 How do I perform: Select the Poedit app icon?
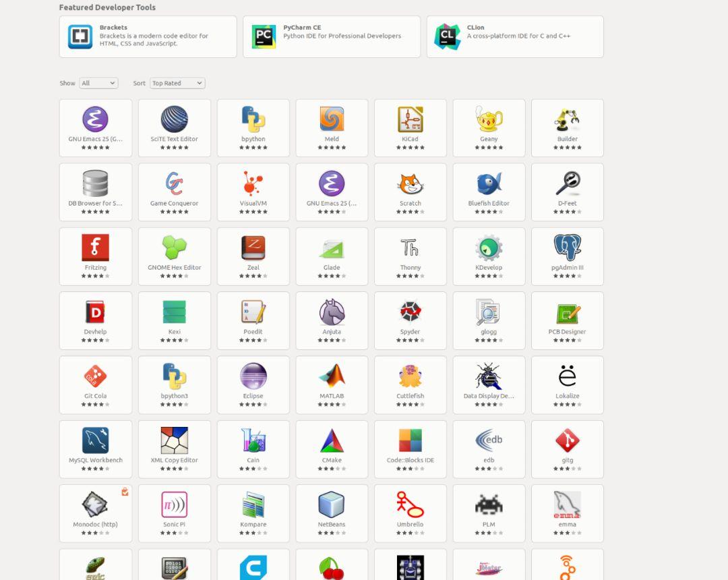(x=253, y=312)
